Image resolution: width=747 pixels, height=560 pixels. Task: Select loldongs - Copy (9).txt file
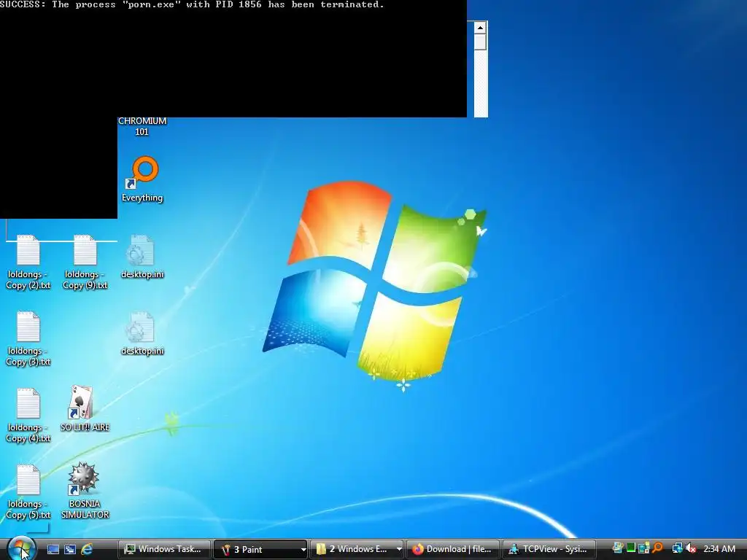coord(85,262)
